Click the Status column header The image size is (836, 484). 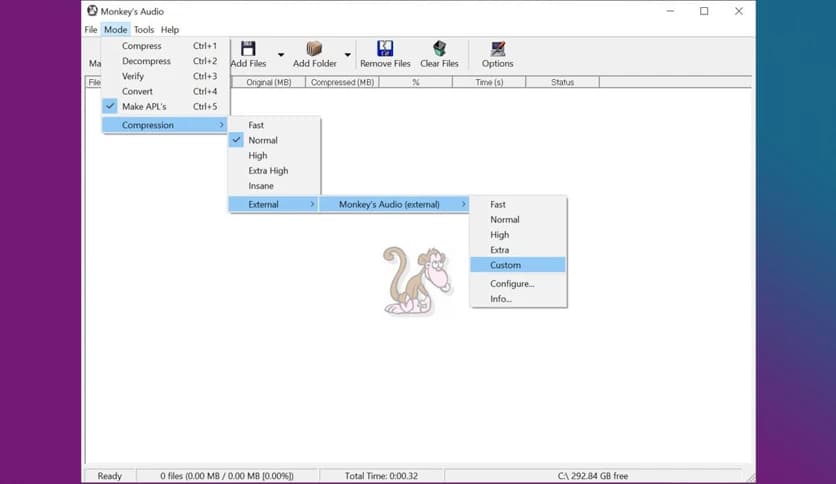562,82
